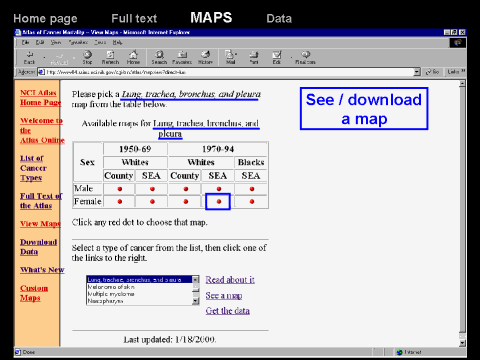
Task: Click the Stop toolbar icon
Action: pos(87,57)
